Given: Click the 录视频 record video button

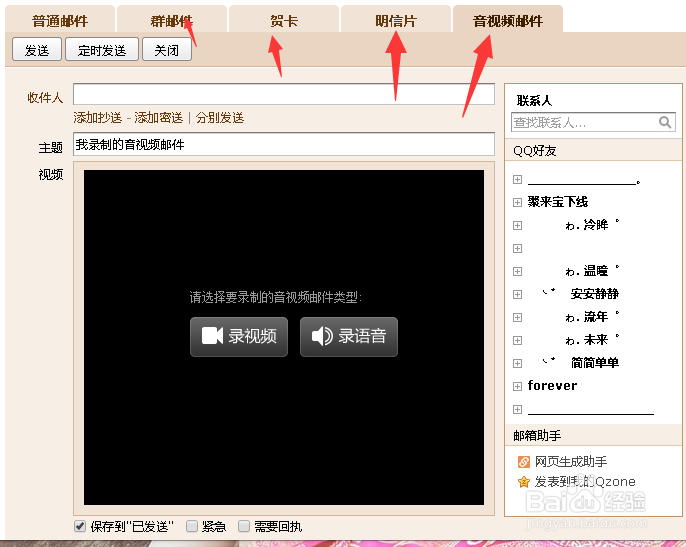Looking at the screenshot, I should (239, 337).
